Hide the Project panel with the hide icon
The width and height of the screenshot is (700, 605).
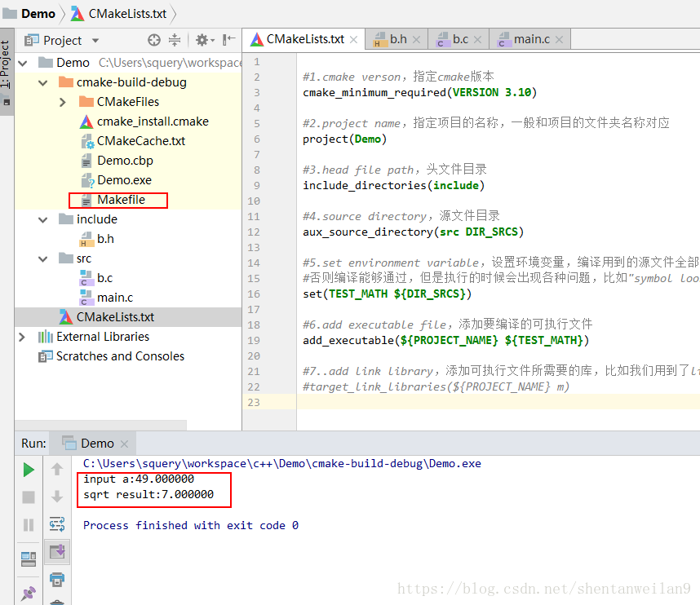(229, 40)
